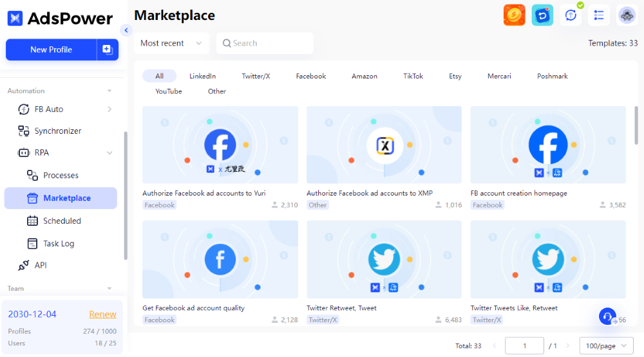
Task: Click the AdsPower logo icon
Action: tap(15, 18)
